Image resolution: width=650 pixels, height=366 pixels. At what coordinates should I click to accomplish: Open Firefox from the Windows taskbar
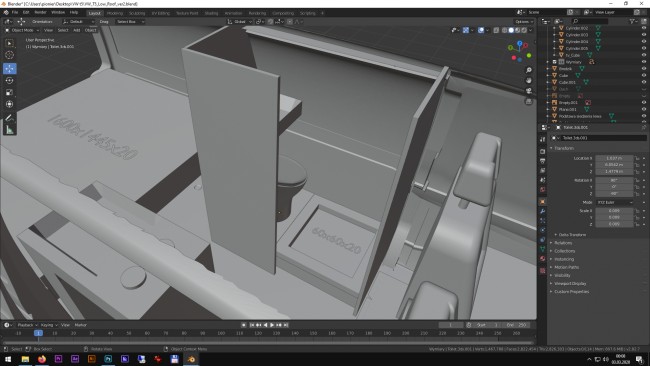[41, 359]
